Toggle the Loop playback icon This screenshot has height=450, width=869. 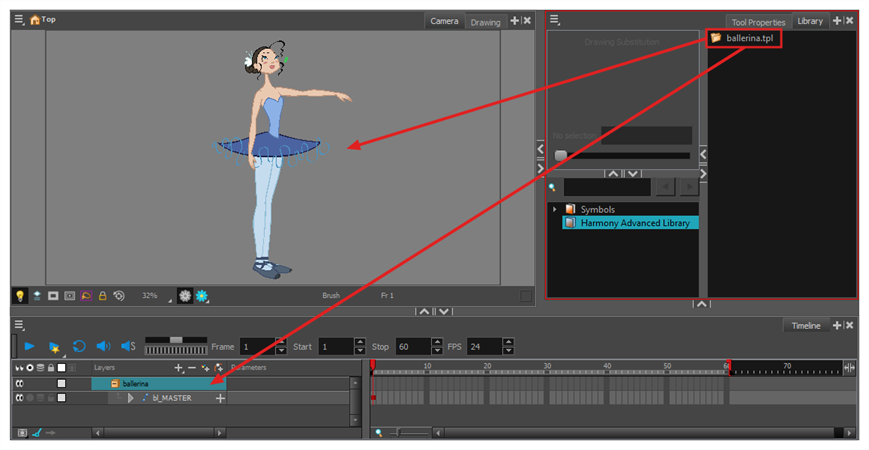(x=78, y=346)
